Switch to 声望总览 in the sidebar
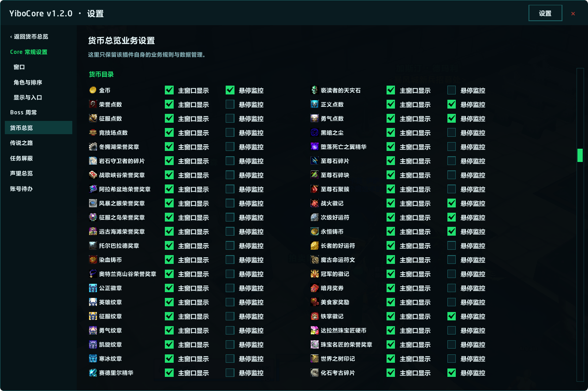This screenshot has height=391, width=588. (x=38, y=173)
